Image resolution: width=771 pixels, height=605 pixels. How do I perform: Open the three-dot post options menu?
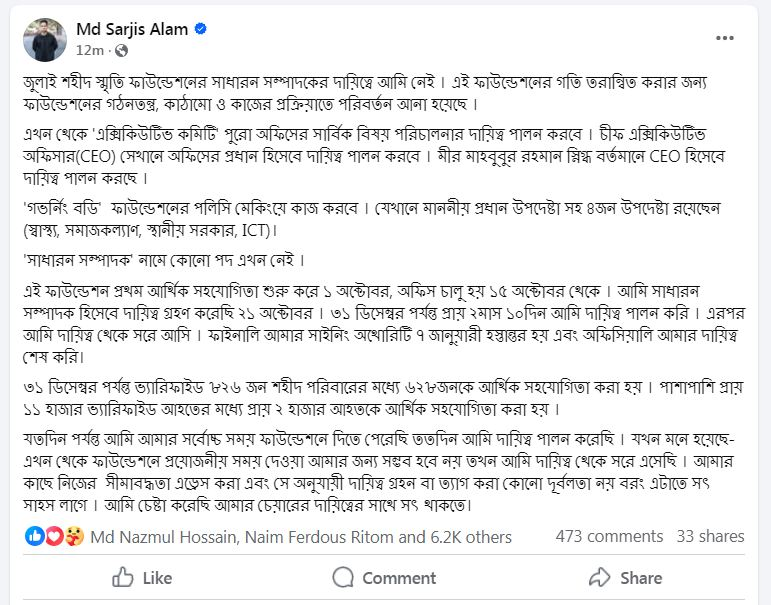click(725, 37)
